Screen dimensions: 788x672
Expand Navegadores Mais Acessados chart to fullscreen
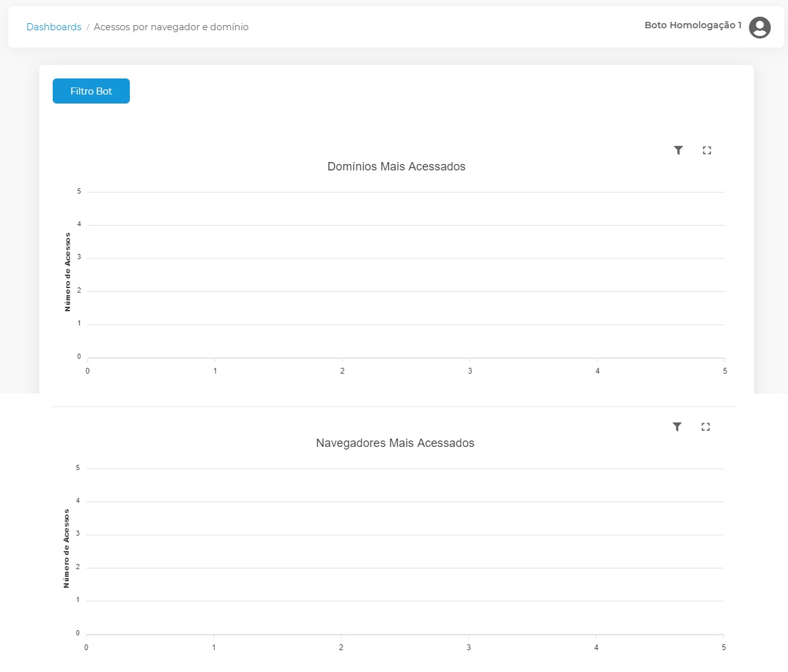click(x=705, y=427)
